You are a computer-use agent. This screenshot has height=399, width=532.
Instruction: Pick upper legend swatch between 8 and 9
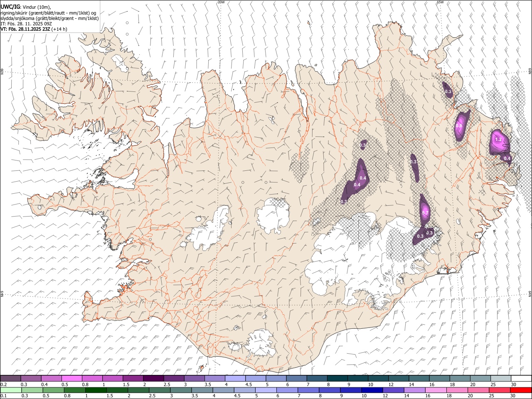tap(337, 378)
